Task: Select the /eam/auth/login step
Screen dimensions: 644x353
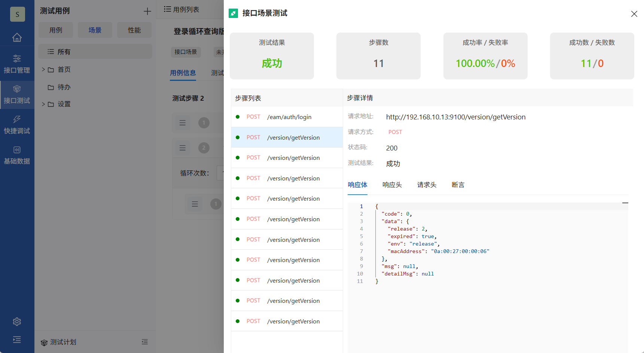Action: tap(287, 117)
